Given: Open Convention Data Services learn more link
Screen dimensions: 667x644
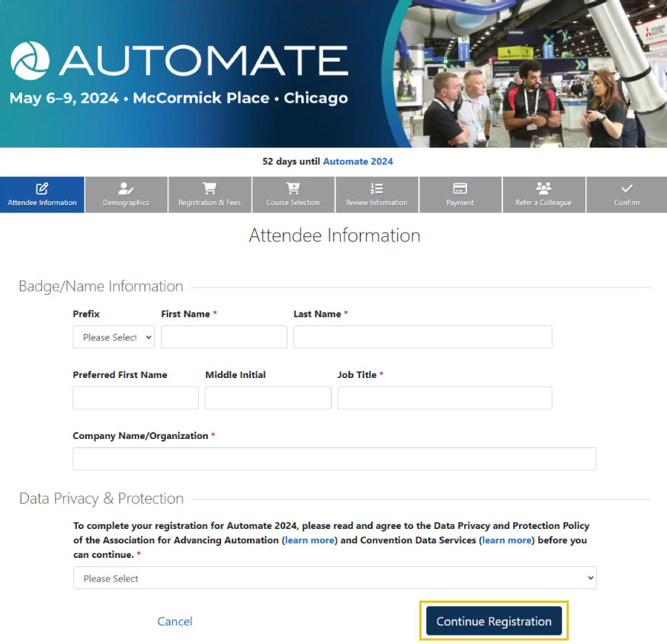Looking at the screenshot, I should [507, 540].
